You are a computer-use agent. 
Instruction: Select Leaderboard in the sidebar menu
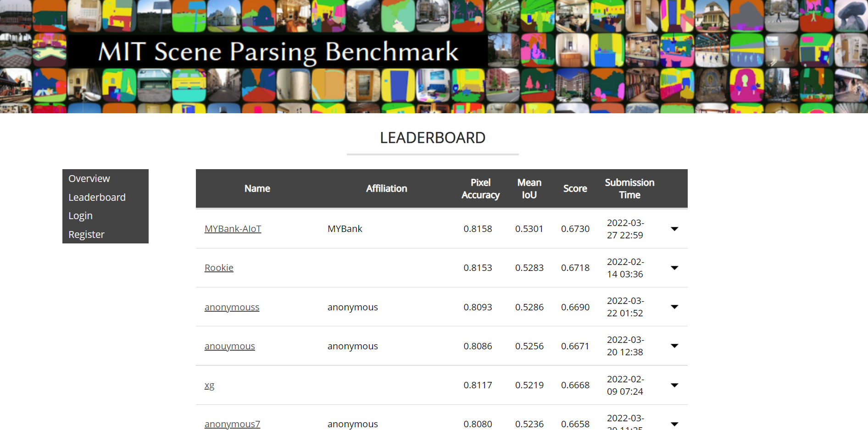point(97,197)
